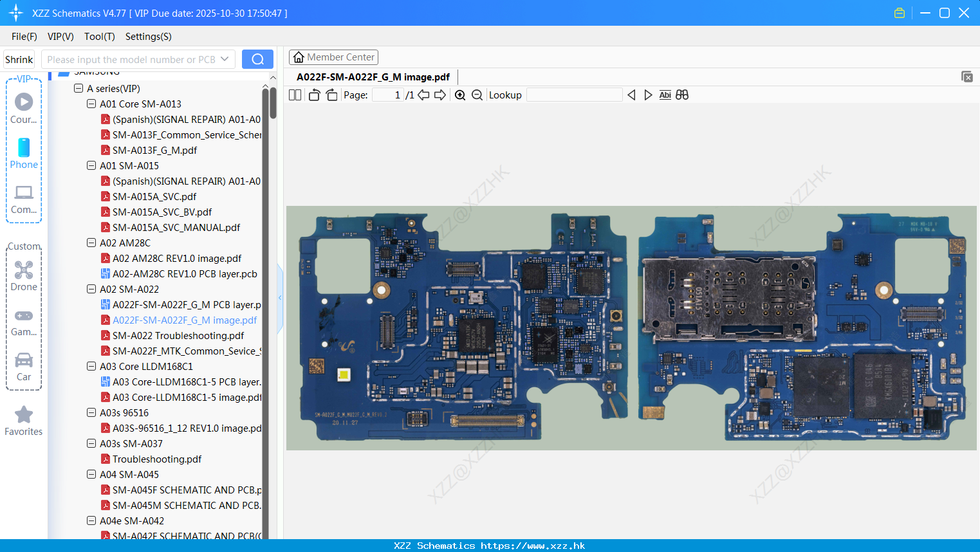Open SM-A013F_G_M.pdf file

click(154, 151)
